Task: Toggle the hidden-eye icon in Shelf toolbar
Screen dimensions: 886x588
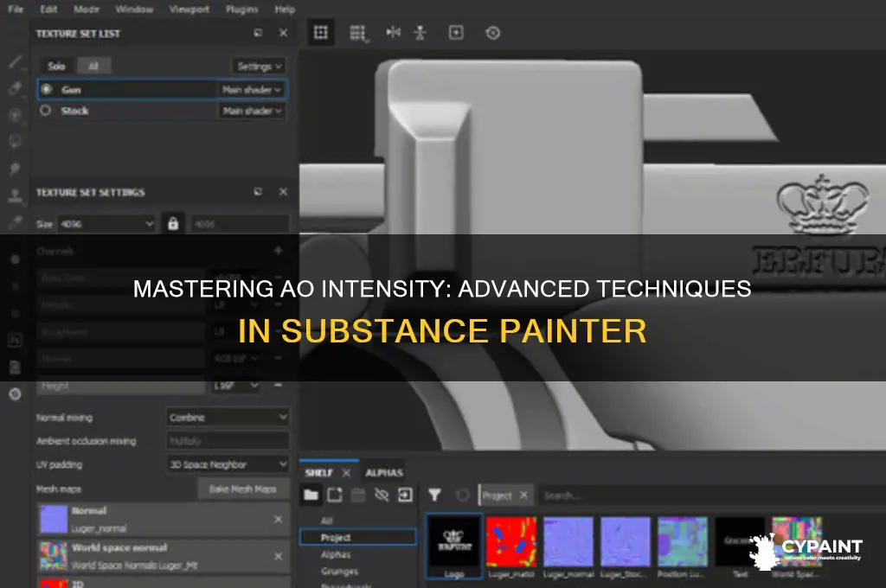Action: [382, 495]
